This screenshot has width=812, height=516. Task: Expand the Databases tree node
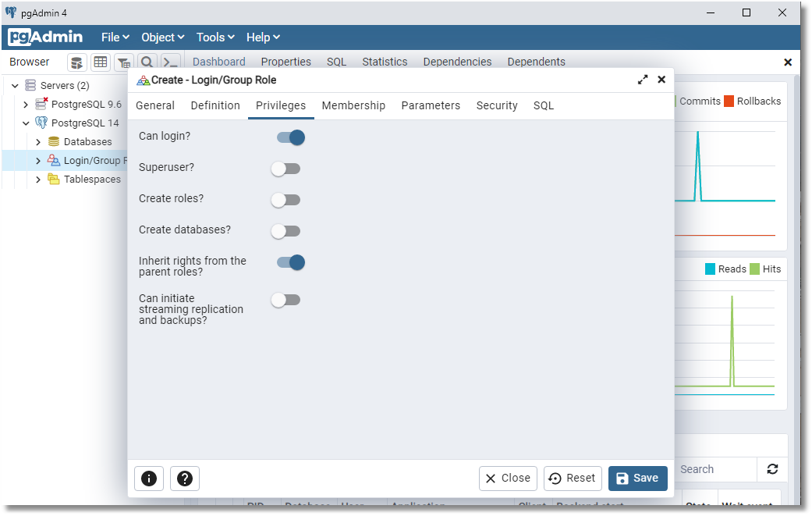pyautogui.click(x=37, y=141)
